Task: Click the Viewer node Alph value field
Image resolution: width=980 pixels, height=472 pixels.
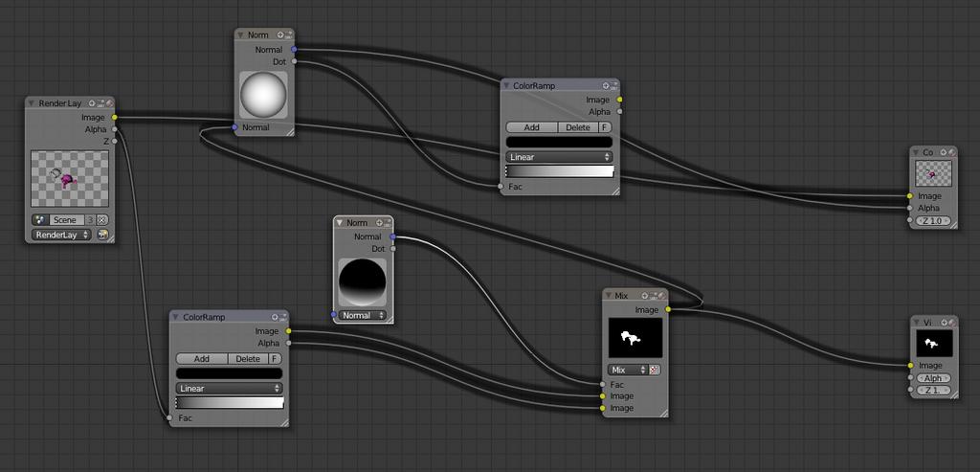Action: coord(933,378)
